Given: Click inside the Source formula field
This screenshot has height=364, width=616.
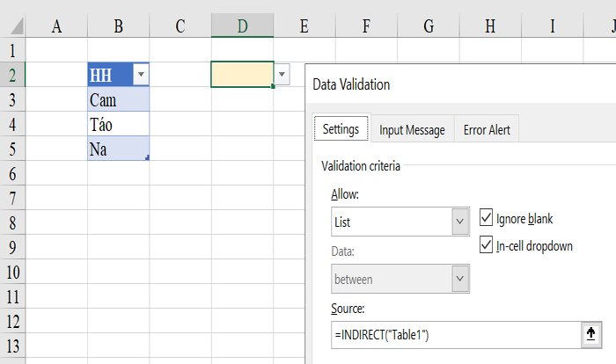Looking at the screenshot, I should click(456, 335).
